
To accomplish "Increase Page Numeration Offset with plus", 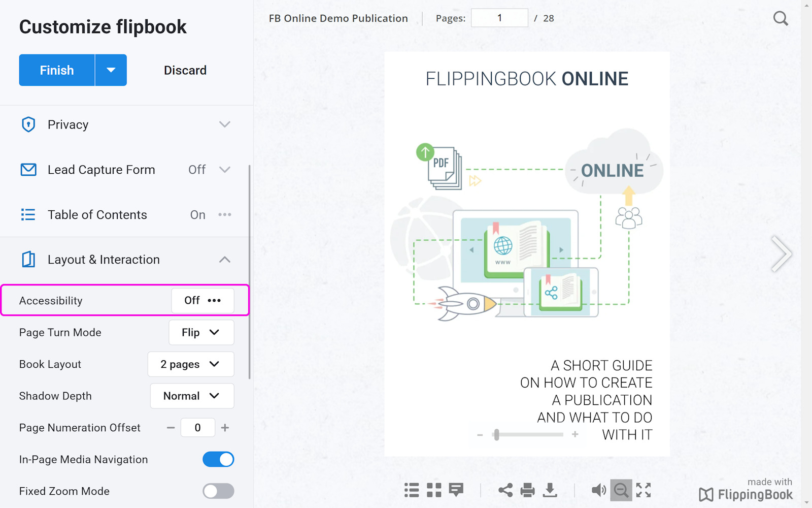I will [x=225, y=428].
